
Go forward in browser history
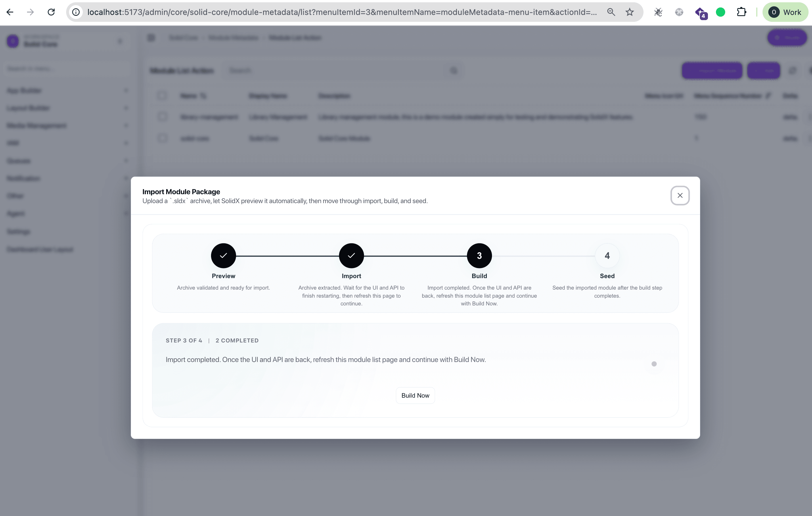pyautogui.click(x=30, y=12)
